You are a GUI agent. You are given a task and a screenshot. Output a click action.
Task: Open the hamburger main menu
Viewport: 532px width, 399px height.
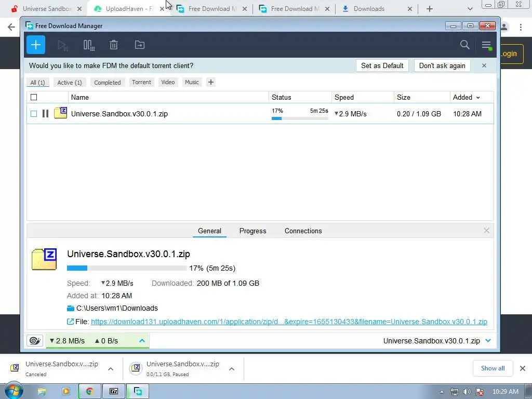pos(486,45)
